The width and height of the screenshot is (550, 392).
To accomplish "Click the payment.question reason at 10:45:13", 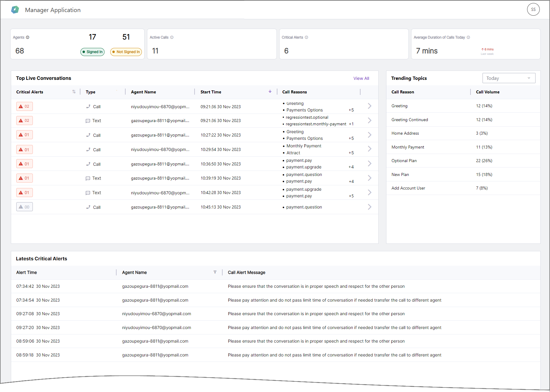I will [304, 207].
